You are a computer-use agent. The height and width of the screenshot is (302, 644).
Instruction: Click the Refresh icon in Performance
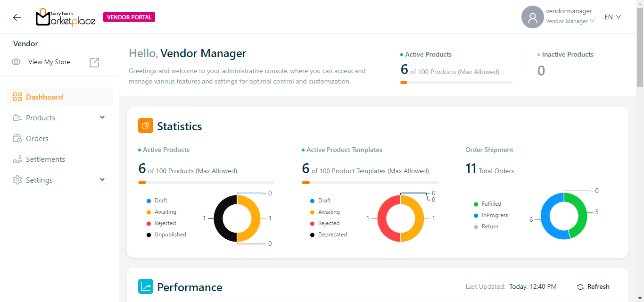point(580,287)
